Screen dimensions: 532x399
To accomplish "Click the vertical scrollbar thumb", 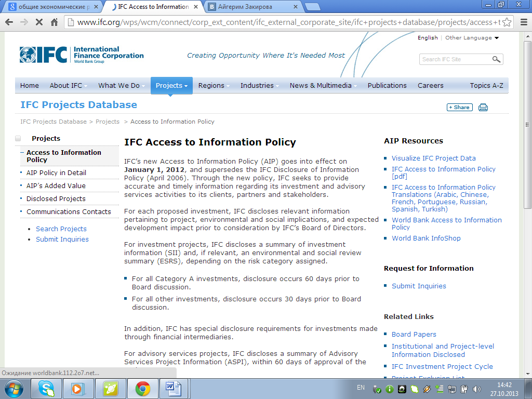I will click(527, 125).
